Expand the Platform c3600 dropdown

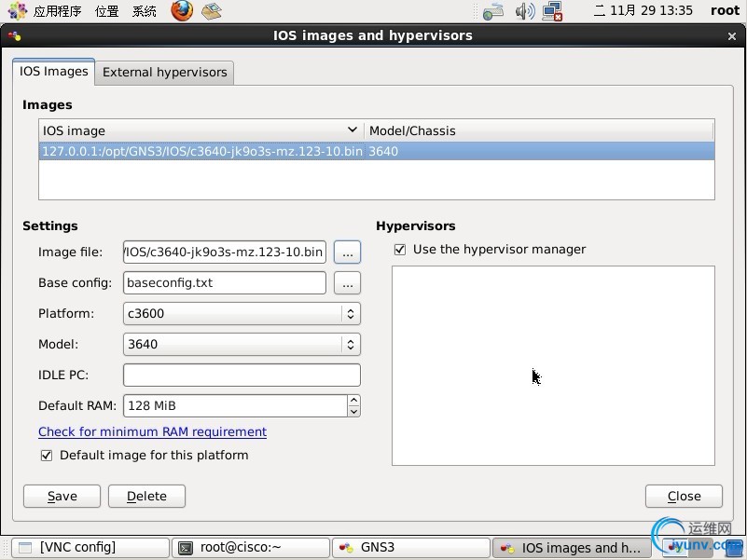(242, 314)
